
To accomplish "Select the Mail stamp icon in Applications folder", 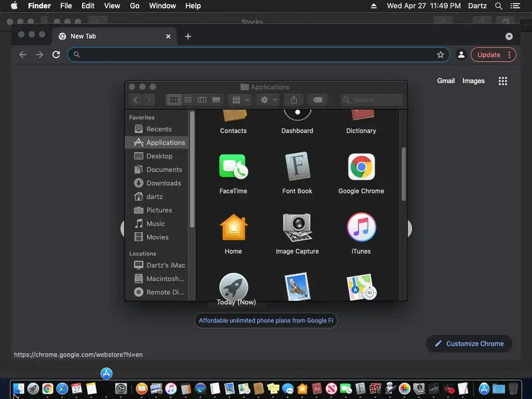I will 297,287.
